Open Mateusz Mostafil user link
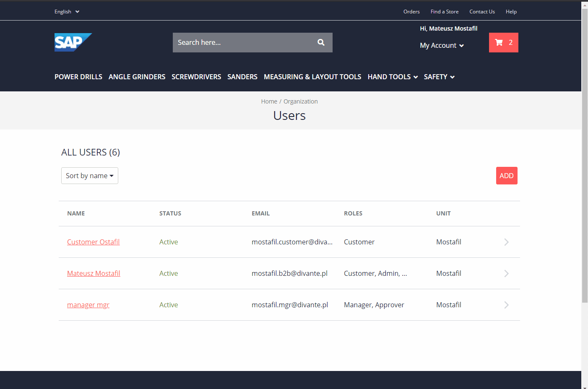The height and width of the screenshot is (389, 588). pos(94,273)
